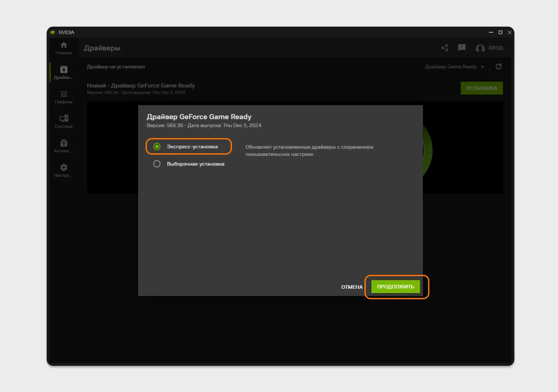Click the share icon in header

[x=445, y=48]
